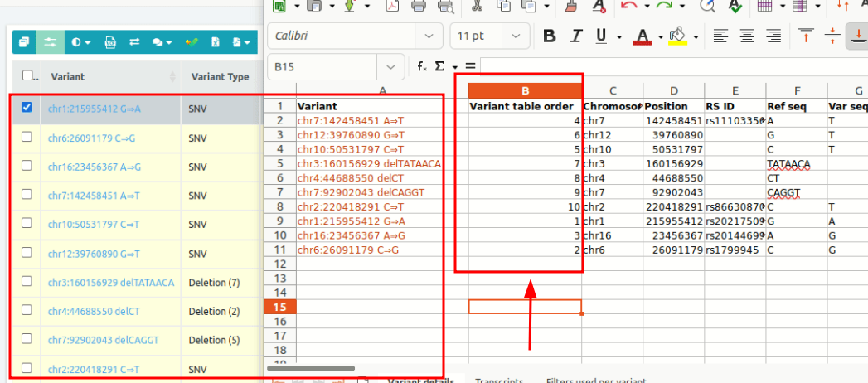Switch to the Transcripts sheet tab
The width and height of the screenshot is (868, 383).
click(x=498, y=381)
